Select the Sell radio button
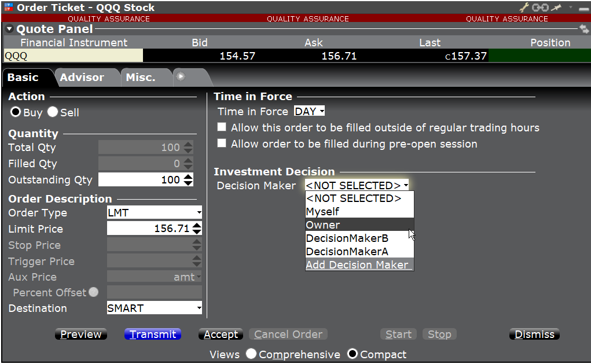 coord(53,113)
